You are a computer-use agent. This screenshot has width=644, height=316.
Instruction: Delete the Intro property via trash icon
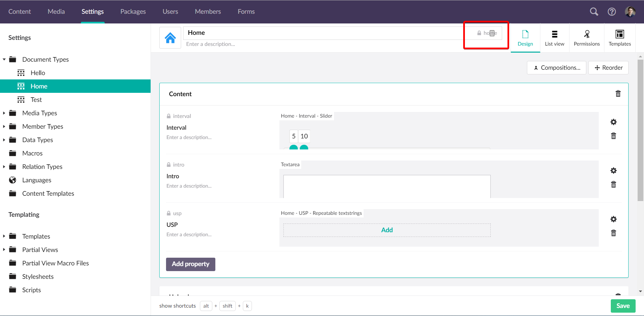click(613, 184)
